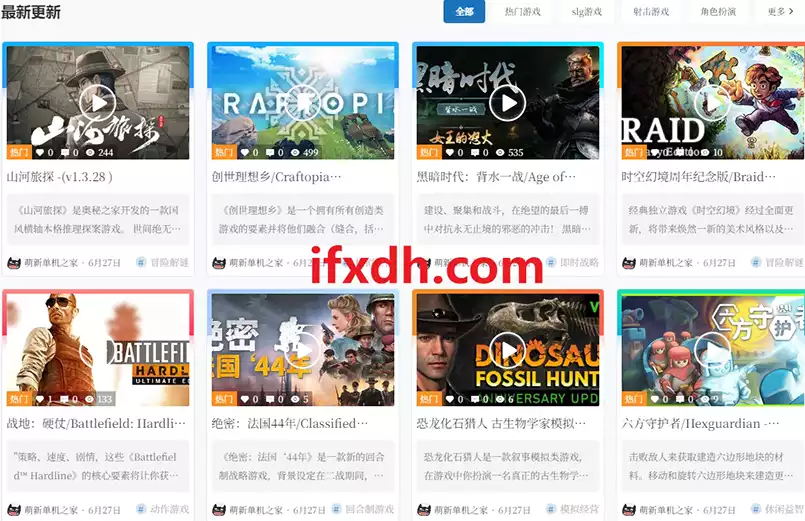Open the 即时战略 category tag

[x=572, y=263]
